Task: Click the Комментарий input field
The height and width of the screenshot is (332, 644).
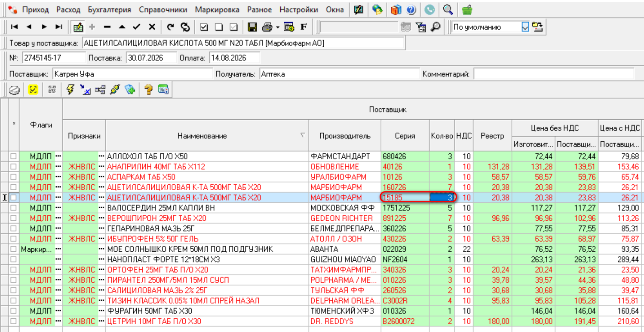Action: point(554,74)
